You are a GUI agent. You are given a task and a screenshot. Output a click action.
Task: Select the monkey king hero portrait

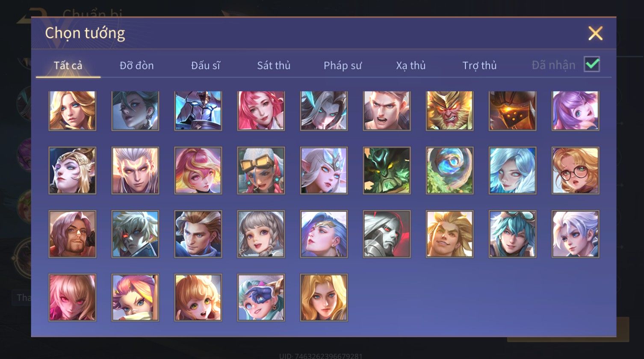(449, 110)
